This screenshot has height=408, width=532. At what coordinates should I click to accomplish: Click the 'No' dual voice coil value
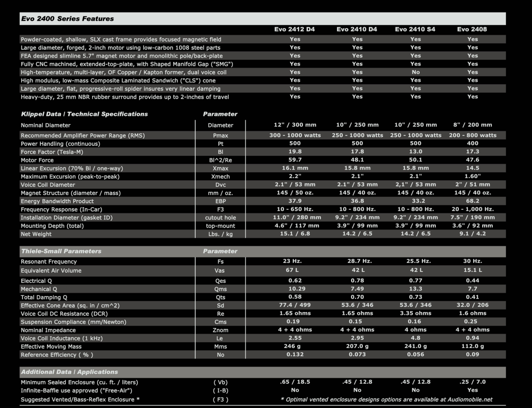[x=416, y=72]
